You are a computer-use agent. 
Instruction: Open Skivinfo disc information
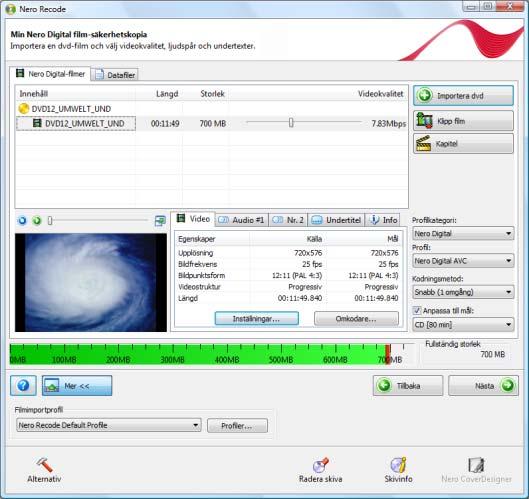(x=398, y=470)
